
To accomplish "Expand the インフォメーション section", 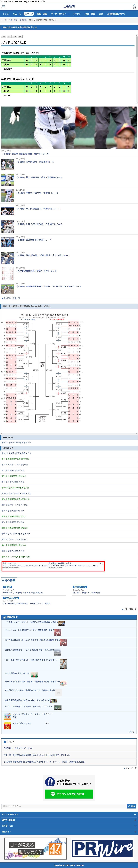I will 69,814.
